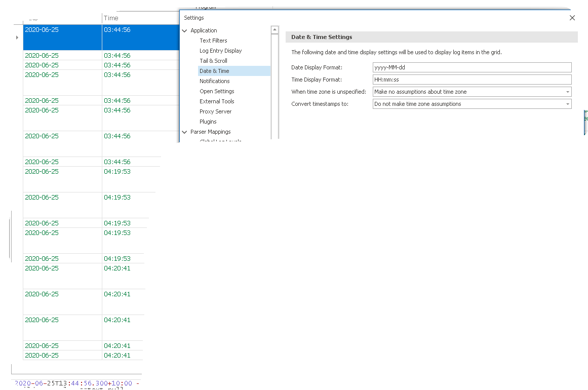
Task: Click the raw timestamp text 2020-06-25T13:44:56.300+10:00
Action: click(x=73, y=383)
